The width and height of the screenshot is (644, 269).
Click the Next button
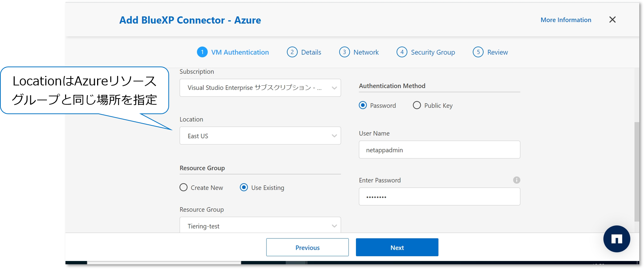pos(397,247)
